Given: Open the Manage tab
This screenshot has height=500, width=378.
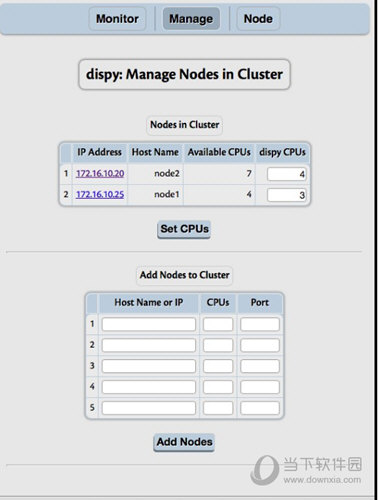Looking at the screenshot, I should tap(191, 19).
